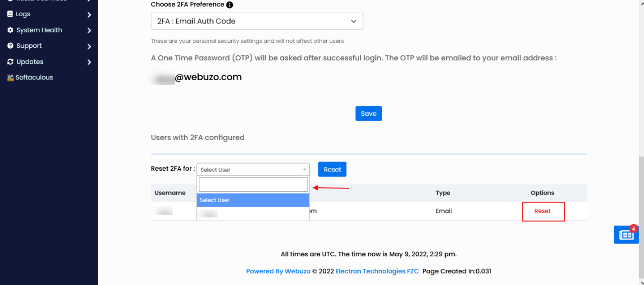
Task: Open the Softaculous menu item
Action: tap(34, 77)
